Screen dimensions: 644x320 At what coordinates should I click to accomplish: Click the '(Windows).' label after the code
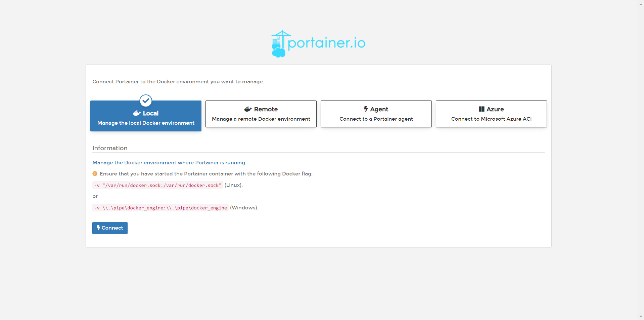pyautogui.click(x=244, y=208)
